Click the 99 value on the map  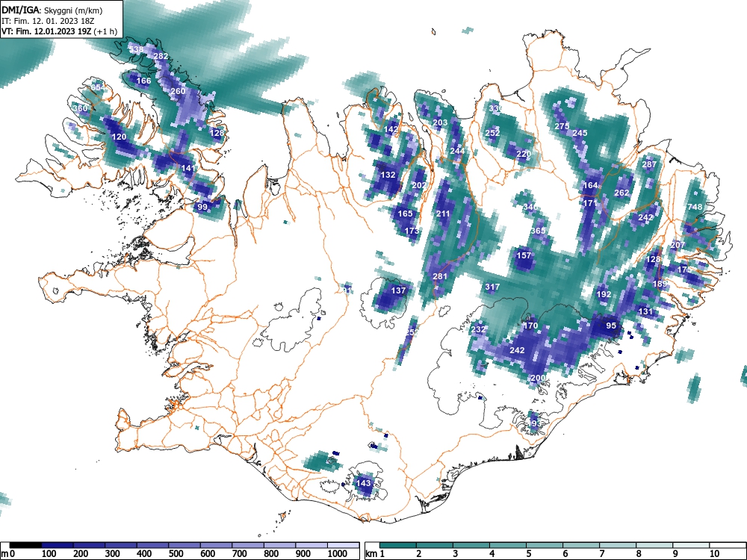[x=202, y=207]
